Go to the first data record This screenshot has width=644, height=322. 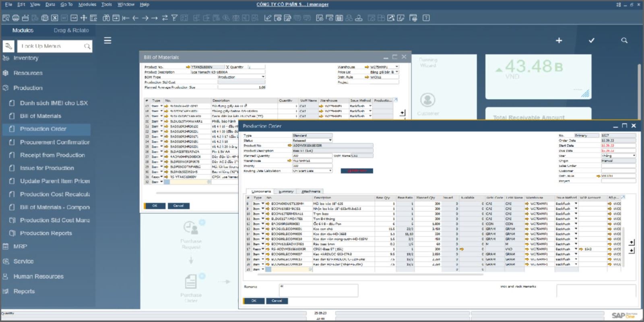[x=126, y=18]
